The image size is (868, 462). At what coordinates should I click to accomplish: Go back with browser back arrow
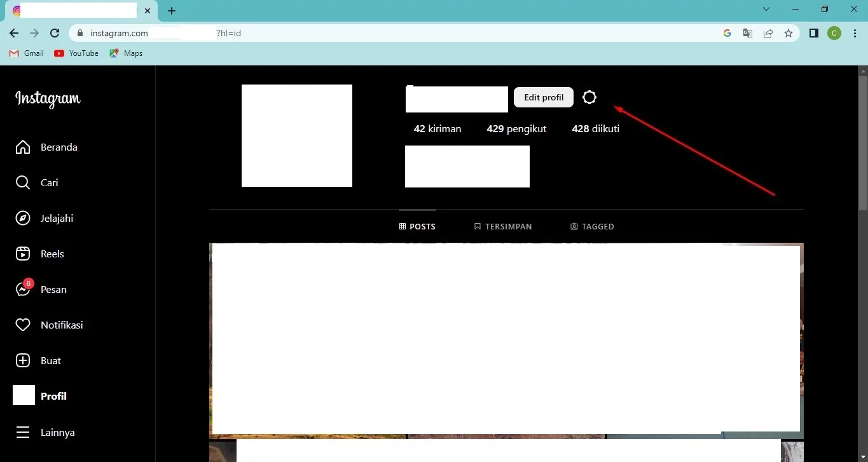click(x=14, y=33)
